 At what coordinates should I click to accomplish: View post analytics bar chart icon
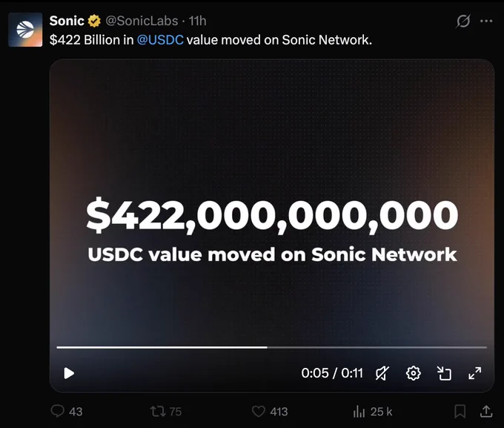coord(359,411)
